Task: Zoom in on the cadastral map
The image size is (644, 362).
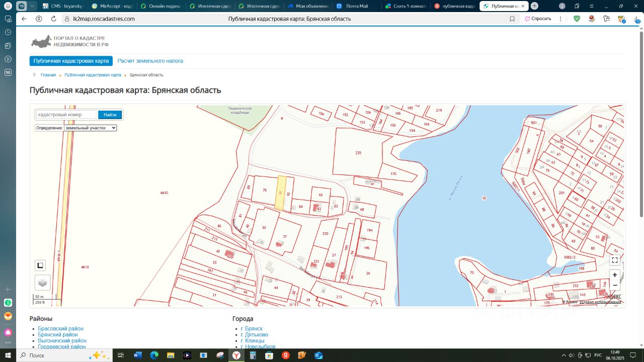Action: tap(614, 275)
